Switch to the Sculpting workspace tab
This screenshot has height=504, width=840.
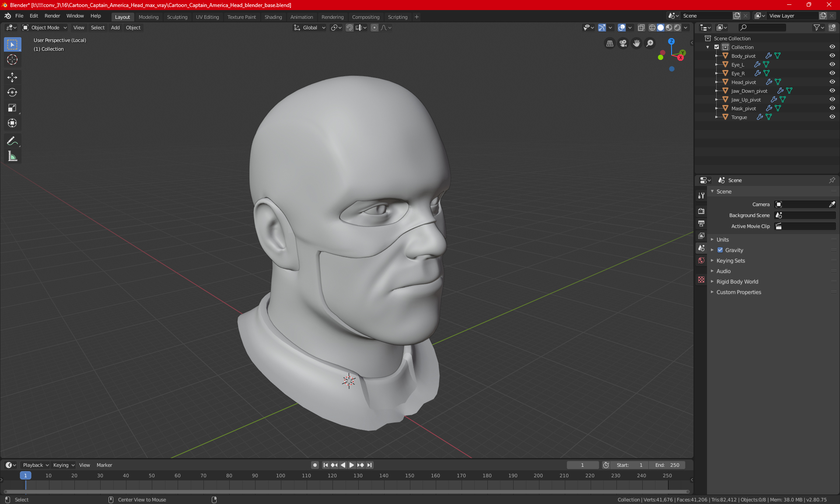pyautogui.click(x=177, y=17)
